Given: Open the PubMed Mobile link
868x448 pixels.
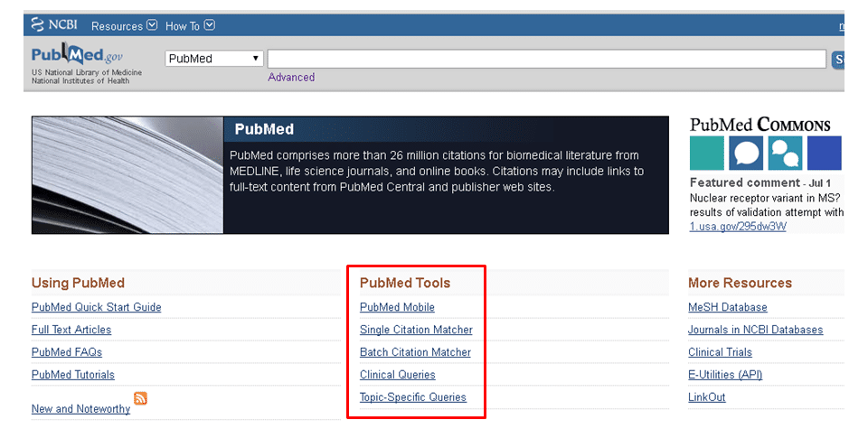Looking at the screenshot, I should coord(397,307).
